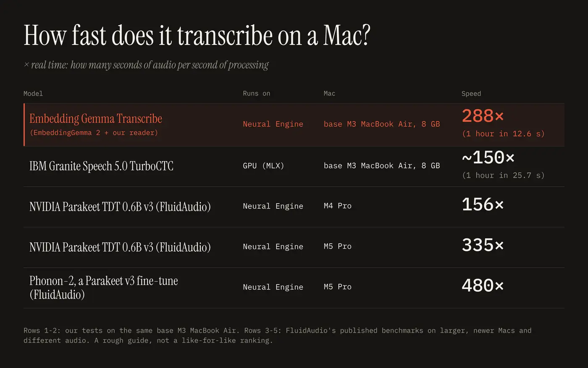Select the IBM Granite Speech 5.0 TurboCTC row
Screen dimensions: 588x368
pos(294,166)
